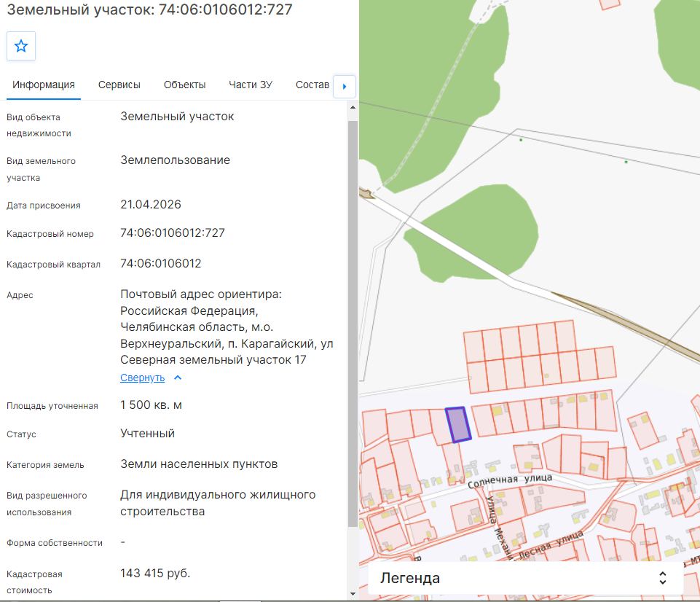
Task: Click the chevron next to Свернуть
Action: pos(178,378)
